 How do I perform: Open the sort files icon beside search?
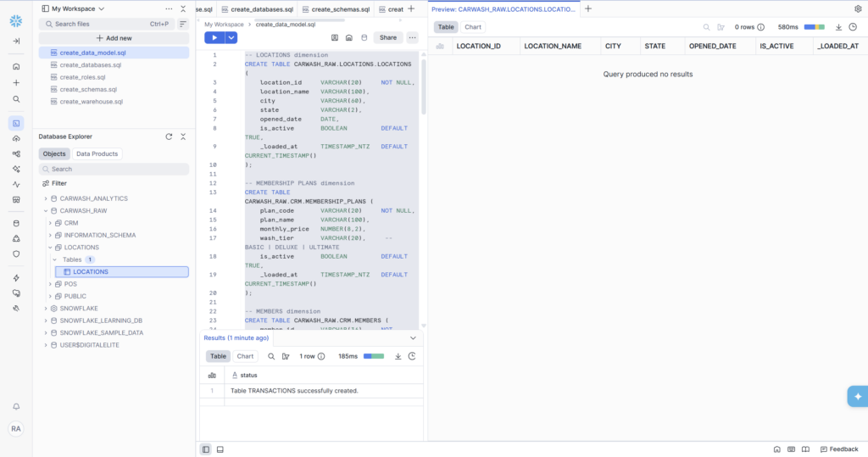tap(182, 24)
